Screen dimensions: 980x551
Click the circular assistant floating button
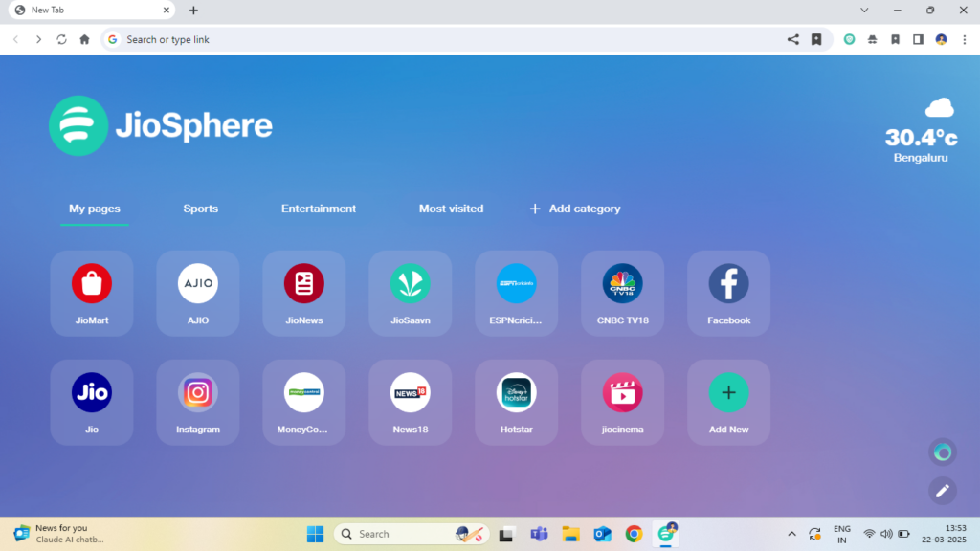point(943,452)
